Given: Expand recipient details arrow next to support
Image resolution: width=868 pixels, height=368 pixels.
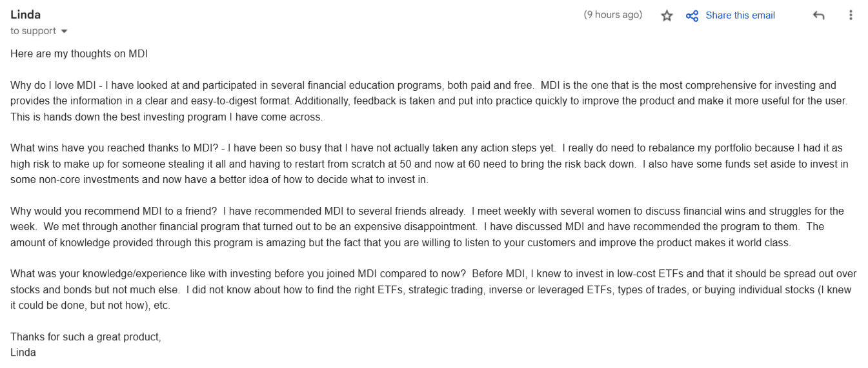Looking at the screenshot, I should (64, 32).
